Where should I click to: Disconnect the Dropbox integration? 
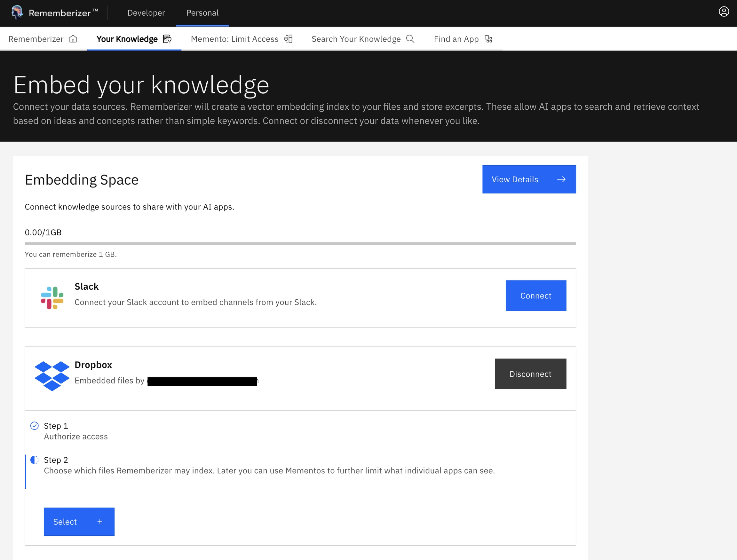[x=530, y=374]
